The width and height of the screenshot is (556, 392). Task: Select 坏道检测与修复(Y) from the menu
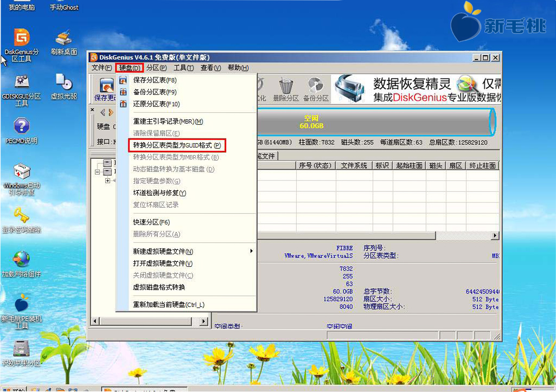187,193
